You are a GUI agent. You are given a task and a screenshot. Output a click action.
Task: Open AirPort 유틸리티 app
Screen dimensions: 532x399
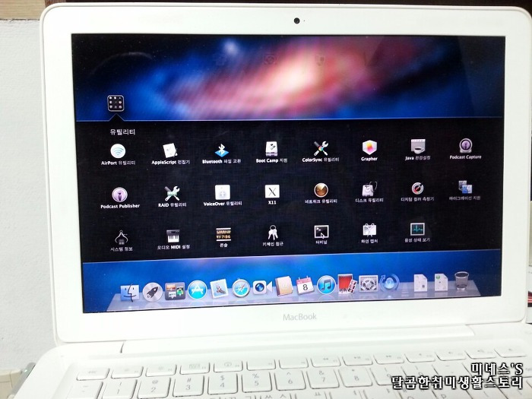(x=118, y=151)
